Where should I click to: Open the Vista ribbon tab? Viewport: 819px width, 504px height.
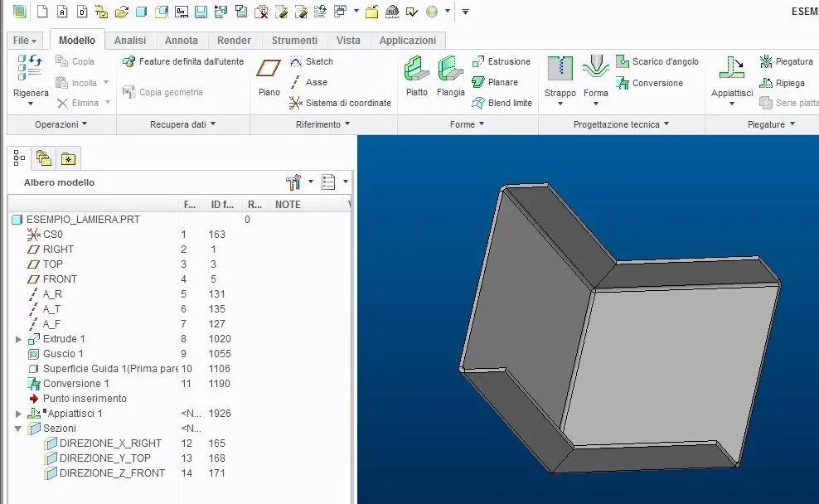348,40
